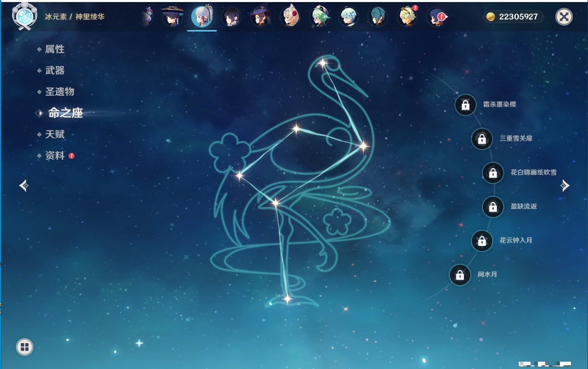Click the 三重雪关扉 constellation label
This screenshot has width=588, height=369.
point(516,138)
